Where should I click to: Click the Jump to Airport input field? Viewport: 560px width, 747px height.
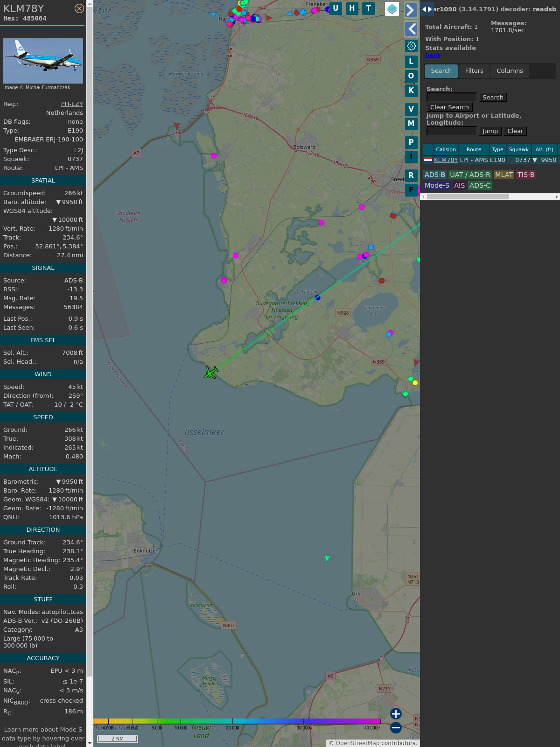(x=451, y=131)
